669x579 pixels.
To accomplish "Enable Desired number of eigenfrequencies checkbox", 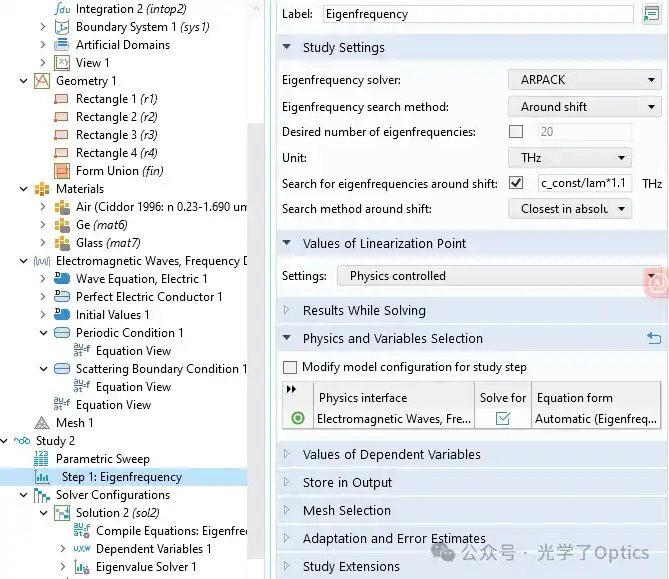I will tap(516, 132).
